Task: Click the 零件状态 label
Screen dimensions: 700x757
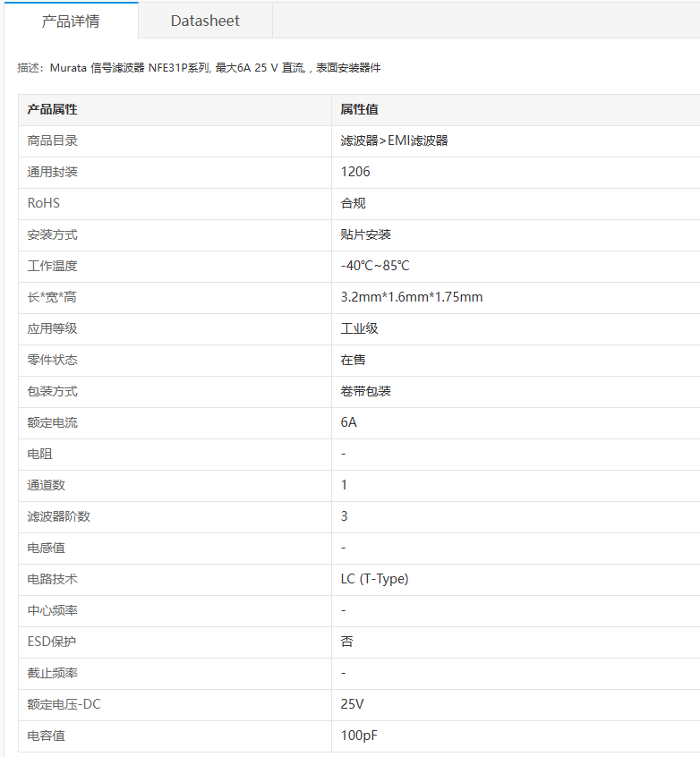Action: click(52, 360)
